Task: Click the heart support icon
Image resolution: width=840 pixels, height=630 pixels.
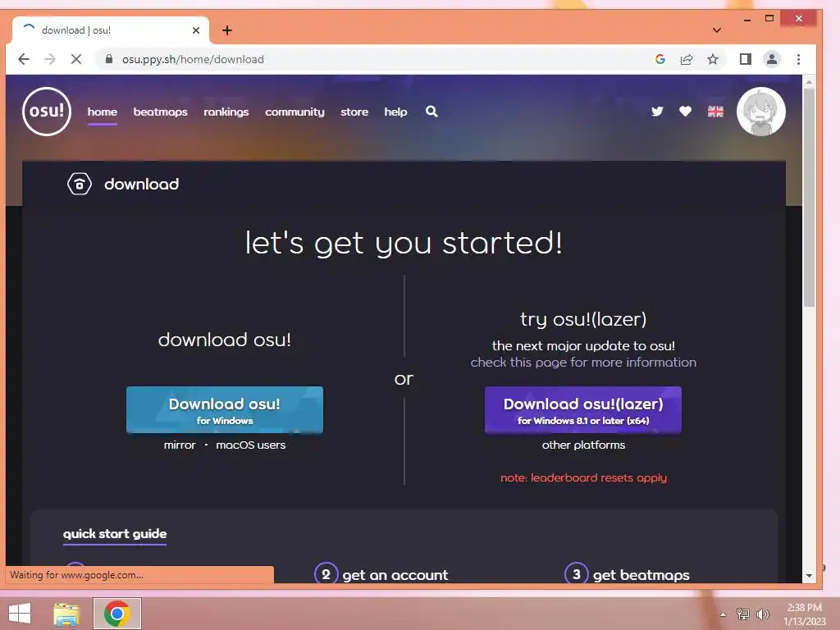Action: pos(685,112)
